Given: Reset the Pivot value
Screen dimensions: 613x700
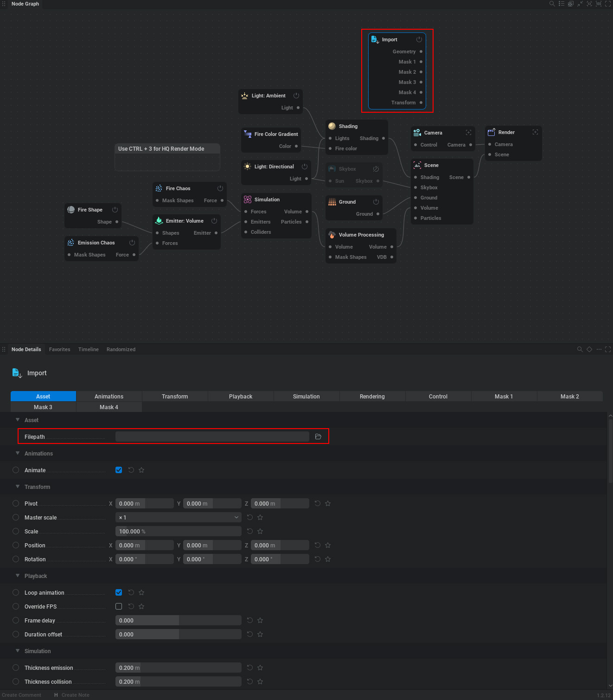Looking at the screenshot, I should click(x=318, y=503).
